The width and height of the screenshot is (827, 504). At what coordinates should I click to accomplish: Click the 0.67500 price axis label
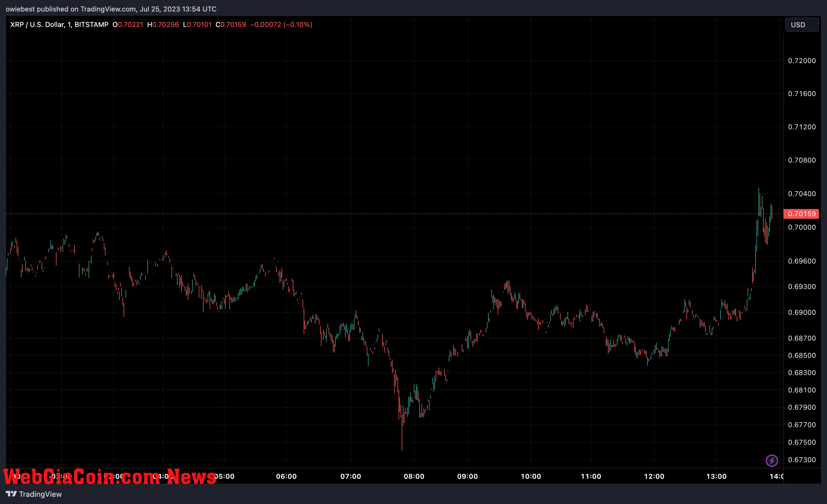[x=802, y=442]
